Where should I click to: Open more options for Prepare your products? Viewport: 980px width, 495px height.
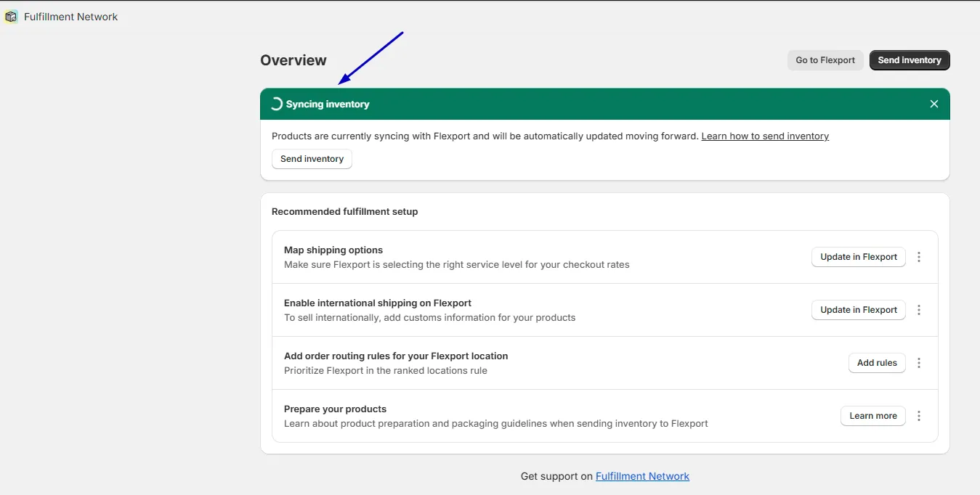tap(919, 416)
